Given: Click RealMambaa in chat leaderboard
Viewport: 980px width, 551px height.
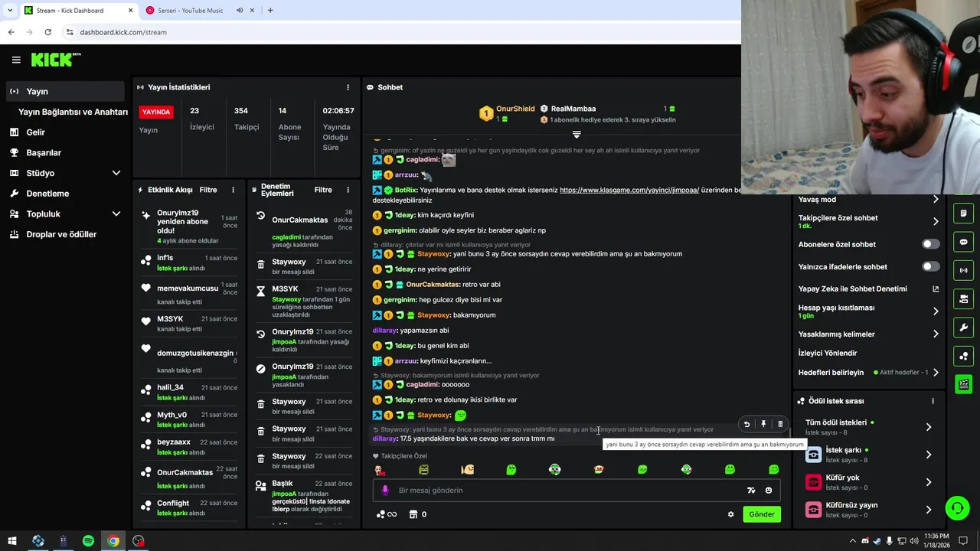Looking at the screenshot, I should pyautogui.click(x=573, y=109).
